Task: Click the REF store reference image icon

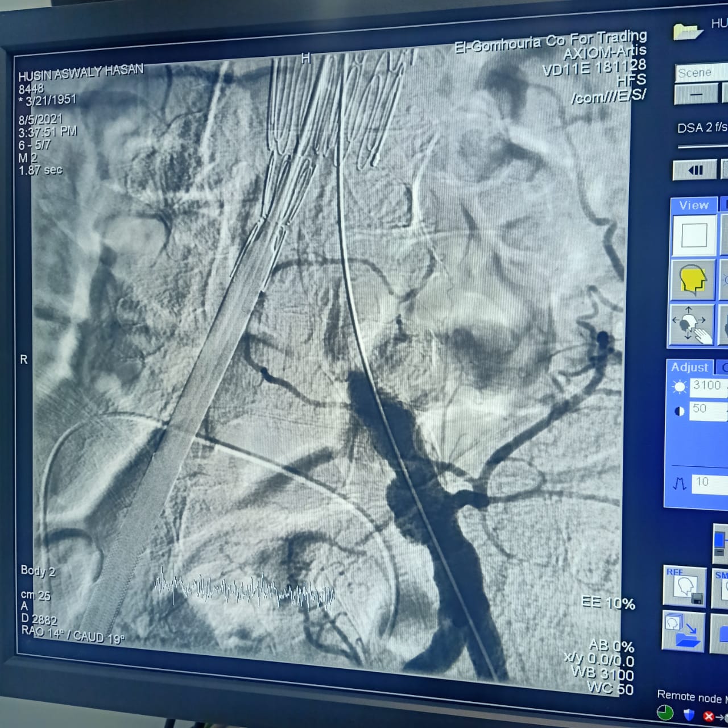Action: point(685,586)
